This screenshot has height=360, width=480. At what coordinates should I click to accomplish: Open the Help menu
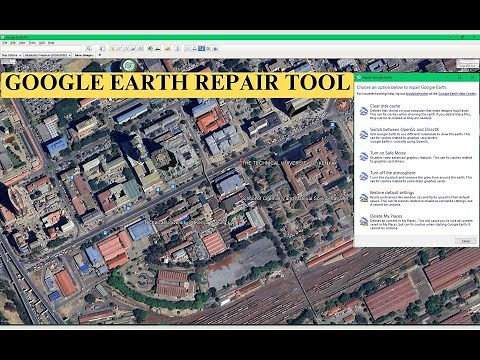click(51, 43)
